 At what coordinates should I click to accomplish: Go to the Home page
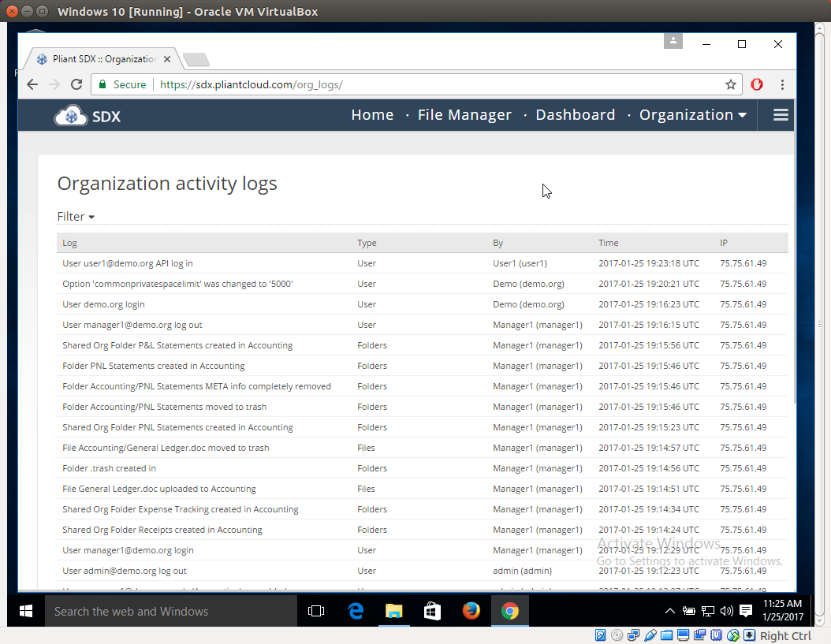373,115
